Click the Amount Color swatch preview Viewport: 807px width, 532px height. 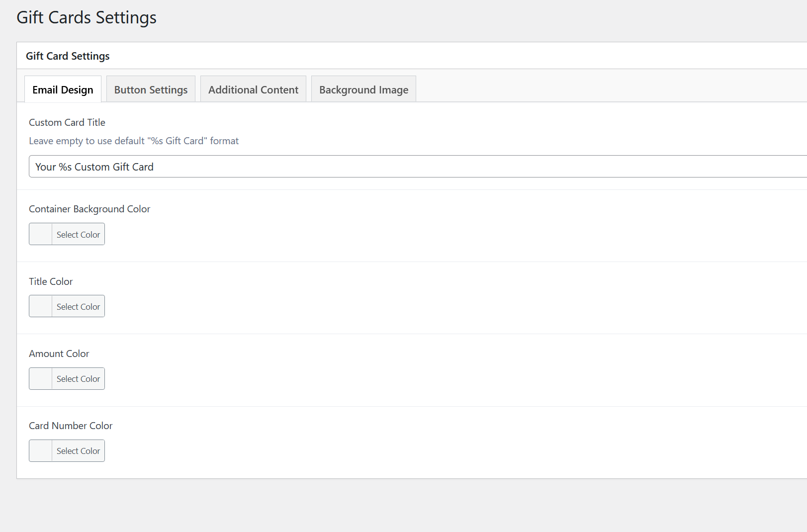pyautogui.click(x=40, y=378)
